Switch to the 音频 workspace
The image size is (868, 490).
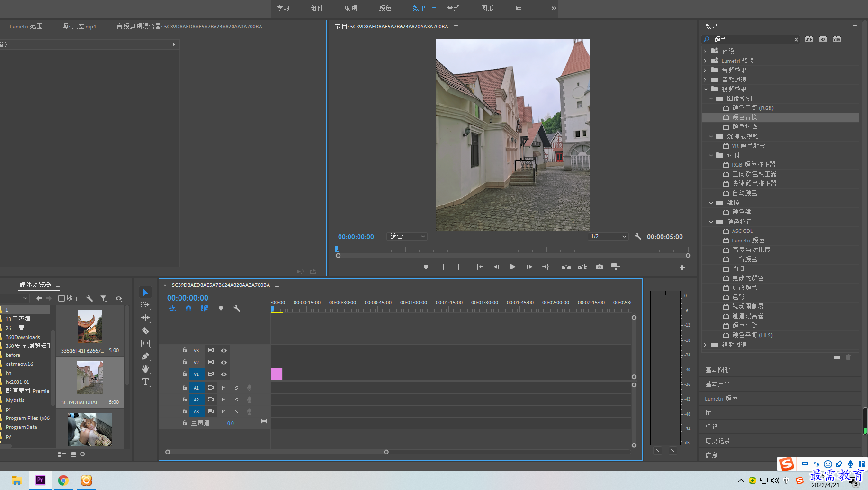[453, 8]
